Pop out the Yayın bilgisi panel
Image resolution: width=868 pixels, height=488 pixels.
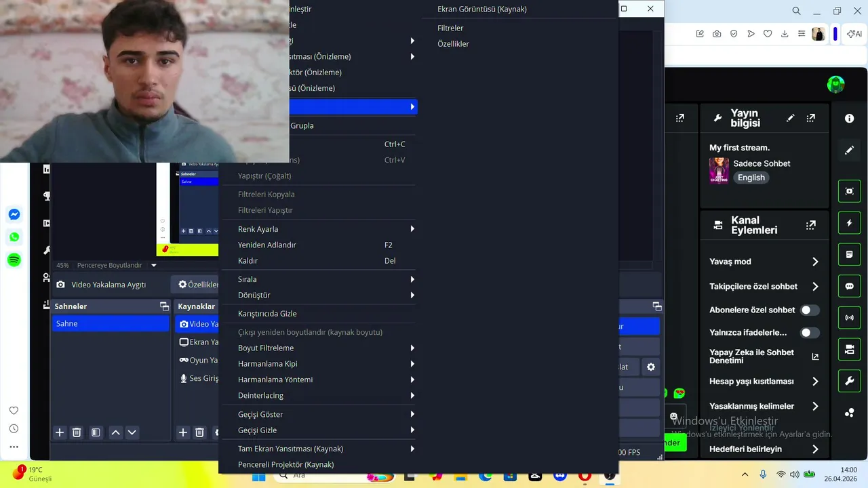coord(810,118)
